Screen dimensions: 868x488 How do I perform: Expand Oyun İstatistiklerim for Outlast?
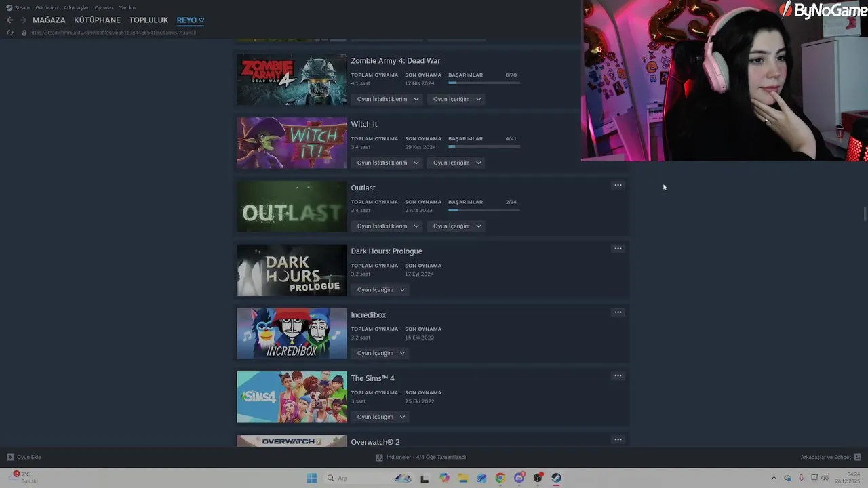(x=388, y=226)
